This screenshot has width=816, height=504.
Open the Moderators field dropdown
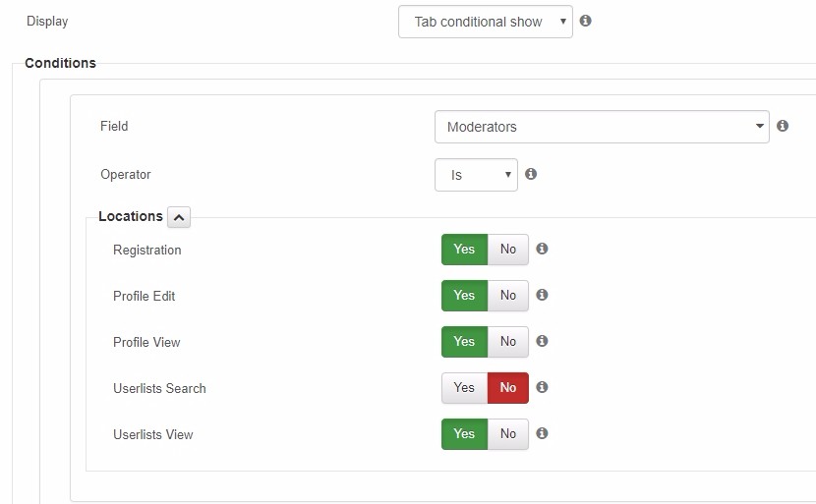click(x=602, y=127)
